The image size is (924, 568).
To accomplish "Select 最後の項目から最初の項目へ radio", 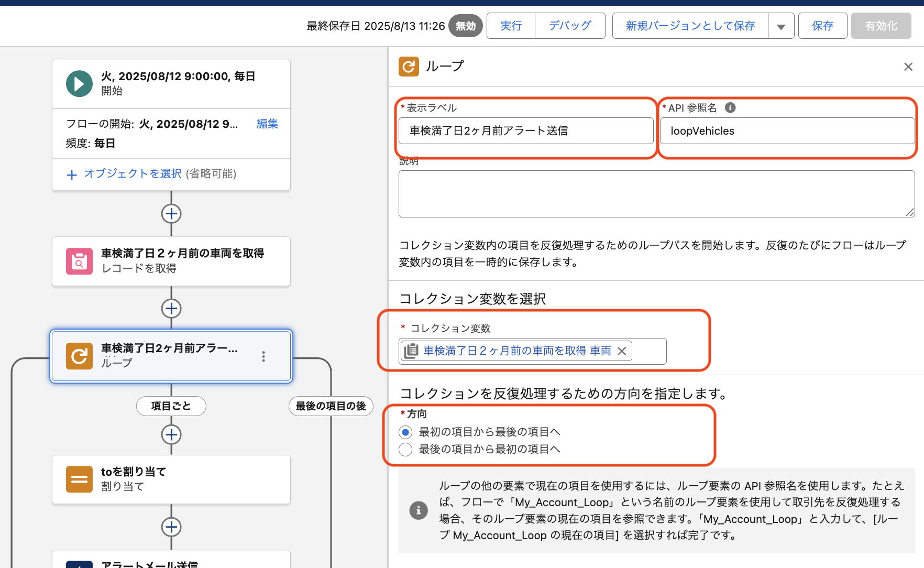I will pos(405,450).
